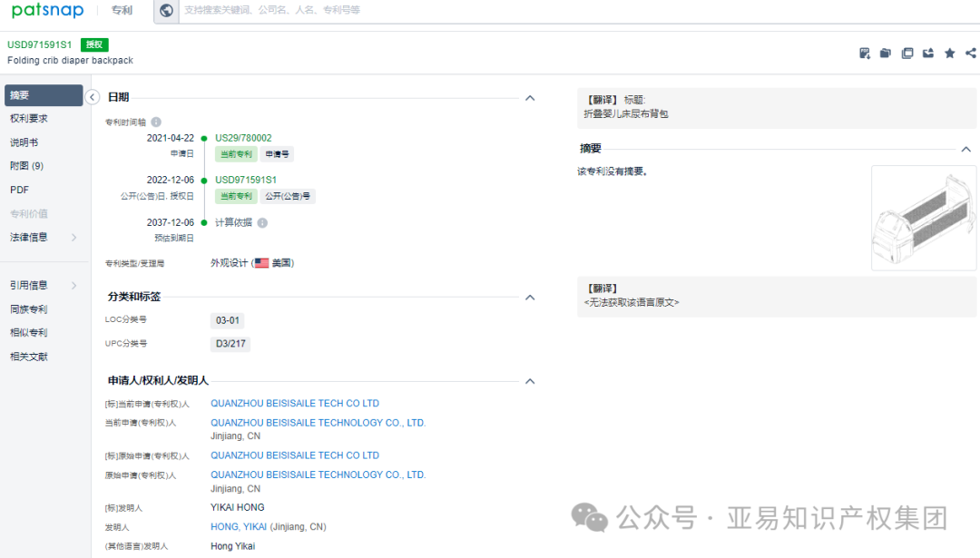Click the USD971591S1 patent number in the header
The image size is (980, 558).
pyautogui.click(x=39, y=45)
